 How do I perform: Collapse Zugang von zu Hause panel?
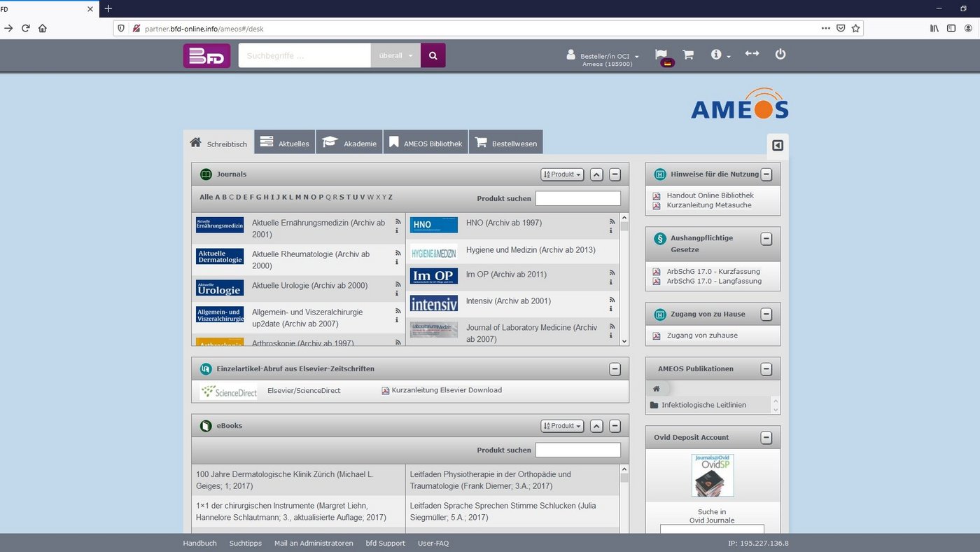pos(766,314)
